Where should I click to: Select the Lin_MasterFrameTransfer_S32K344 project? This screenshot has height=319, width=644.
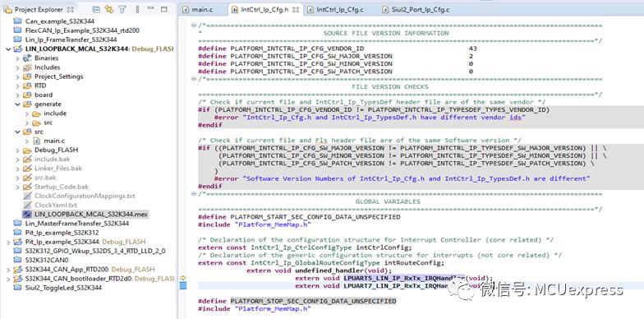click(x=77, y=224)
